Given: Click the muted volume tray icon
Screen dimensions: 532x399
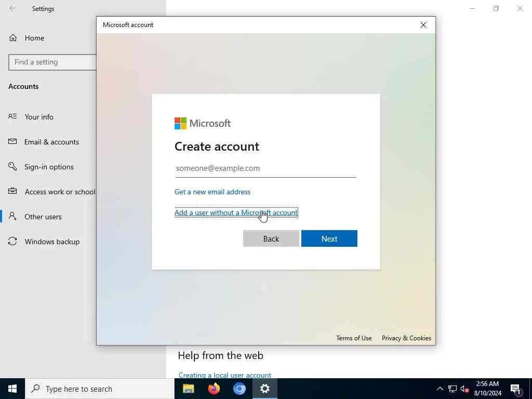Looking at the screenshot, I should tap(464, 389).
